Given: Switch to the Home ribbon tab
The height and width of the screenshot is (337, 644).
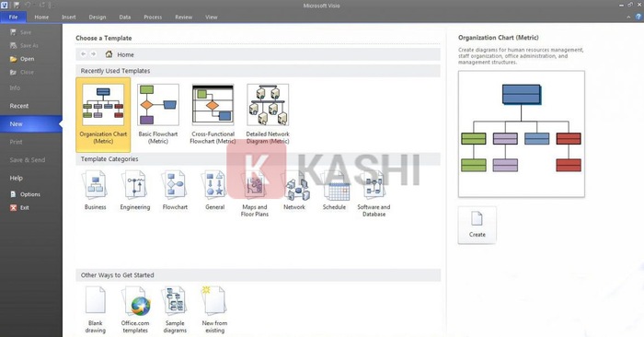Looking at the screenshot, I should [x=41, y=17].
